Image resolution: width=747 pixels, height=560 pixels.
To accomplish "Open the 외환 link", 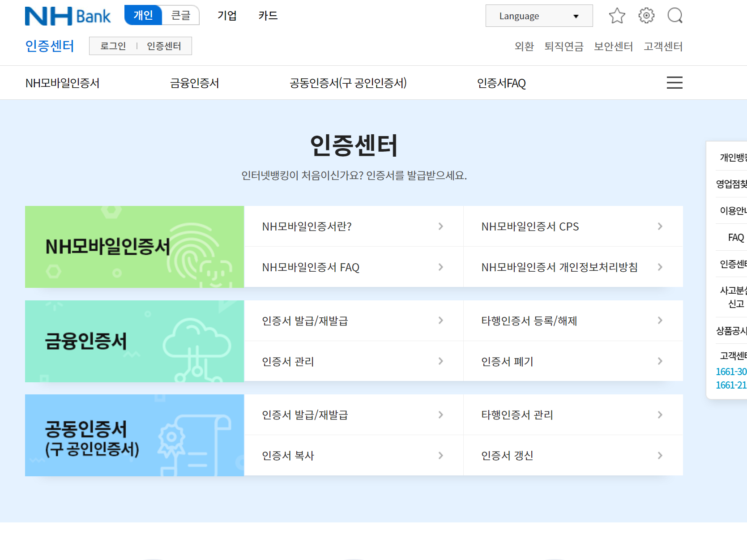I will [x=524, y=47].
